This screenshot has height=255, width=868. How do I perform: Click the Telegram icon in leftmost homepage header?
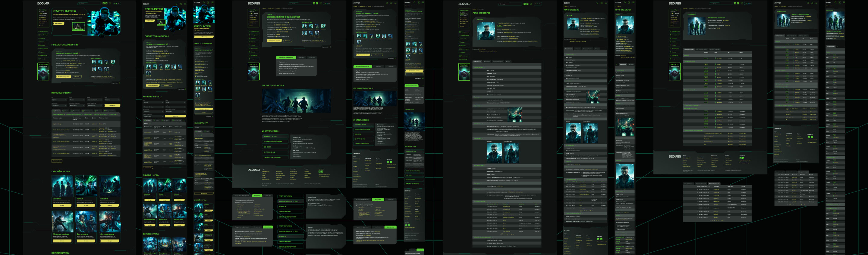[106, 3]
